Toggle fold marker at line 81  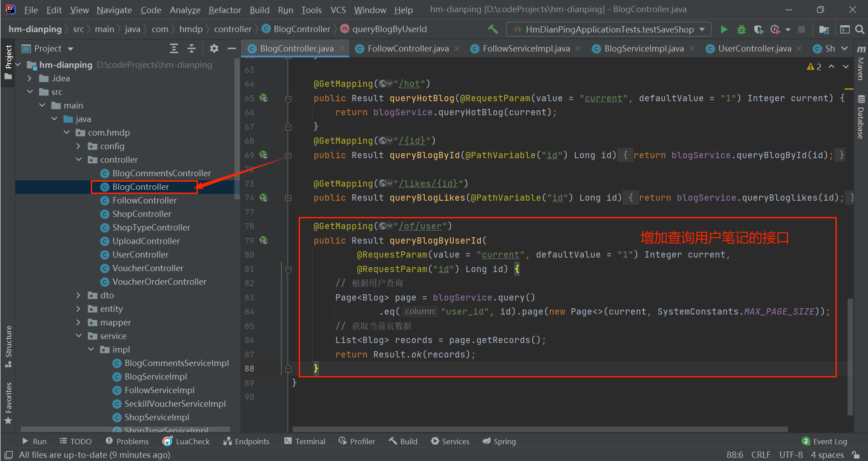[x=288, y=269]
